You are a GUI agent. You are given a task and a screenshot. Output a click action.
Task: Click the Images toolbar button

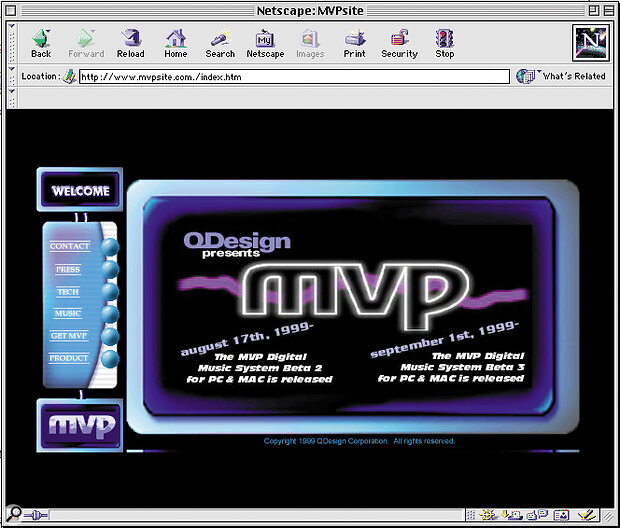point(310,44)
